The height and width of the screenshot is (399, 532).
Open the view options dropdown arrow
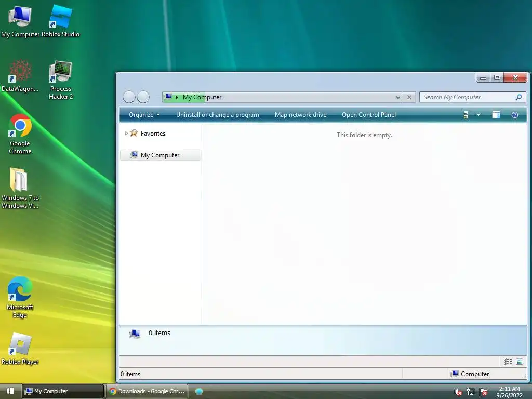[478, 115]
